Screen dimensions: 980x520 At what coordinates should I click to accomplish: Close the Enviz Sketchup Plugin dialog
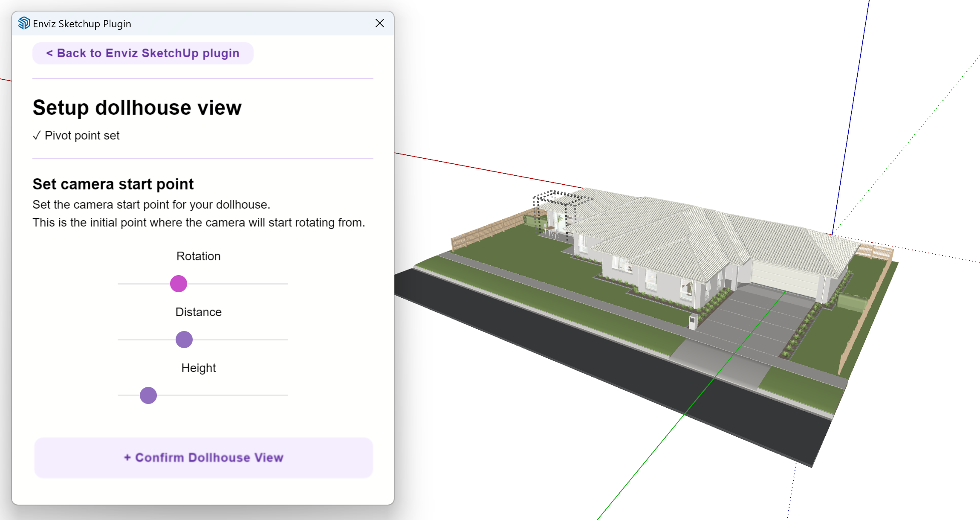click(x=380, y=23)
